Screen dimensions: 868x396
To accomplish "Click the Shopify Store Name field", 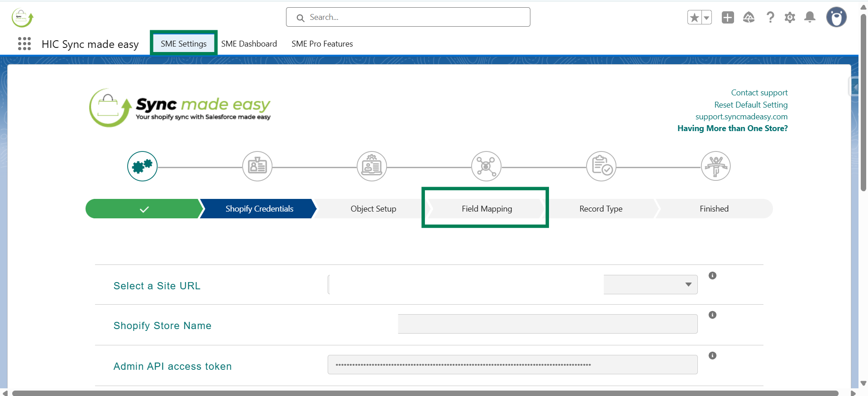I will 548,324.
